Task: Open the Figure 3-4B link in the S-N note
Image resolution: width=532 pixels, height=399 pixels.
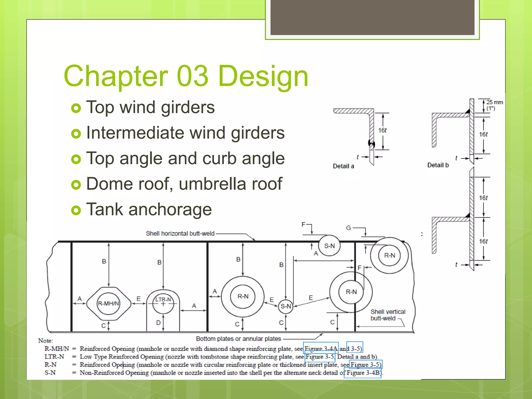Action: 363,373
